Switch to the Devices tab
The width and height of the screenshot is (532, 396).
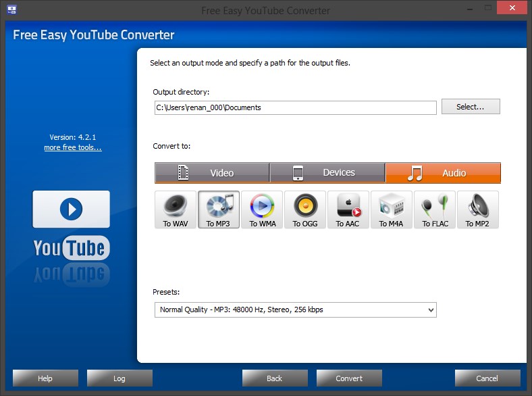[x=327, y=173]
